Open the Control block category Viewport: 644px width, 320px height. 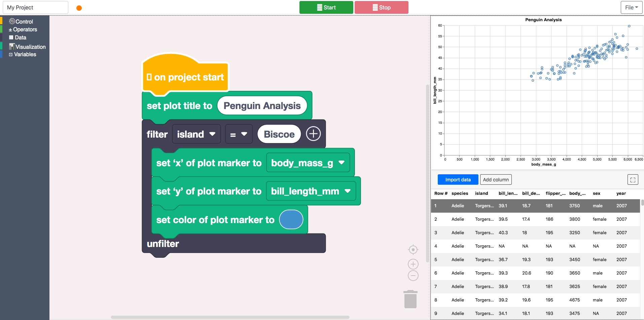pyautogui.click(x=21, y=21)
